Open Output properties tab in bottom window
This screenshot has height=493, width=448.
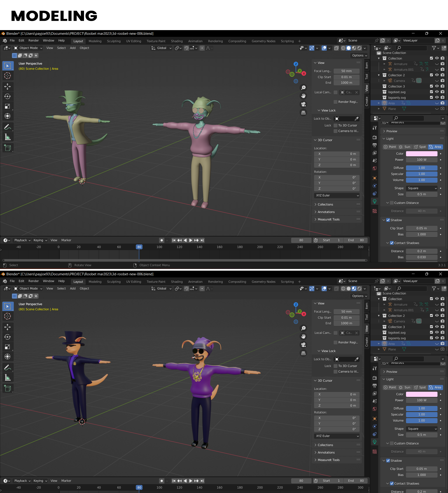tap(375, 386)
